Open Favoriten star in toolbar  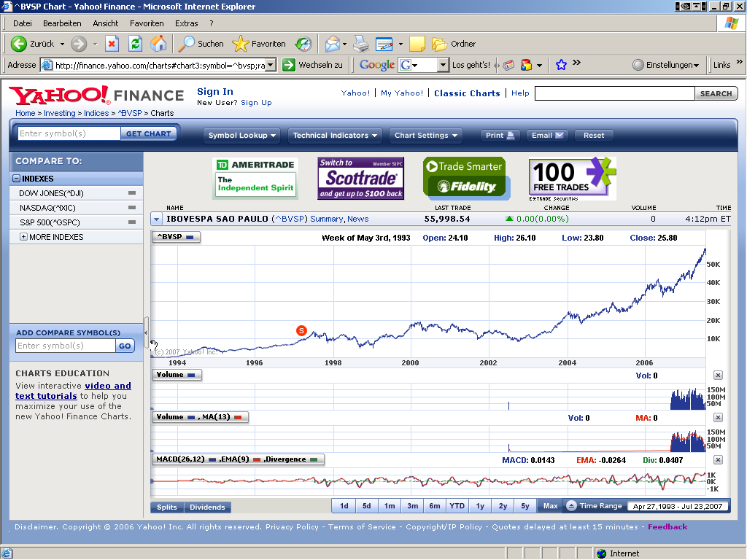point(259,44)
